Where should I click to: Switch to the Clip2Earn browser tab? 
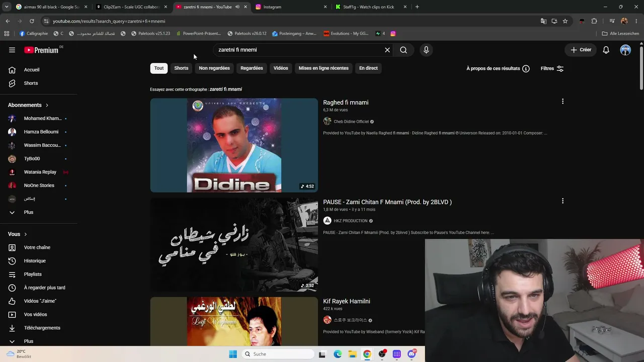(131, 7)
